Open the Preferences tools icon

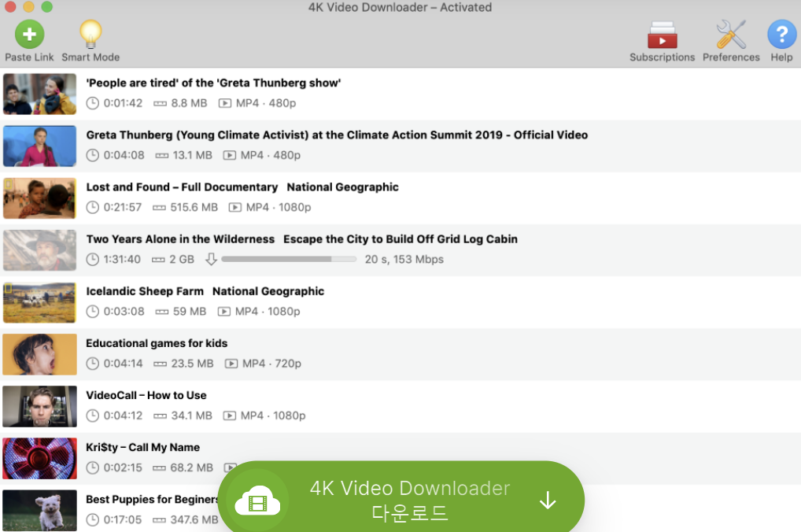(x=731, y=35)
